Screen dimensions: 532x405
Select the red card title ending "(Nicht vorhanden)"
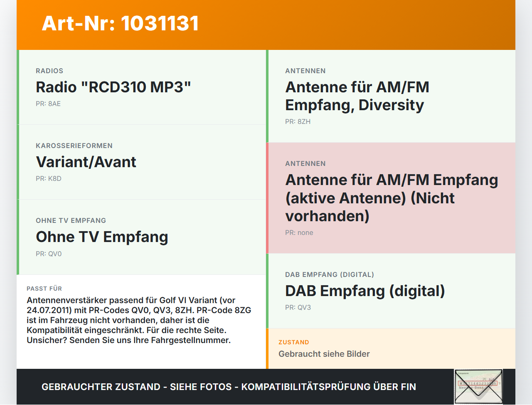tap(392, 198)
